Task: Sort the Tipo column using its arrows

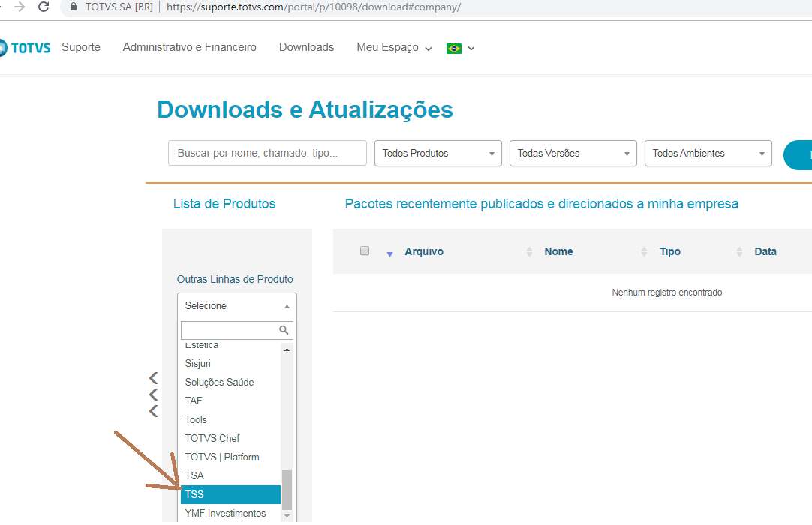Action: pyautogui.click(x=644, y=252)
